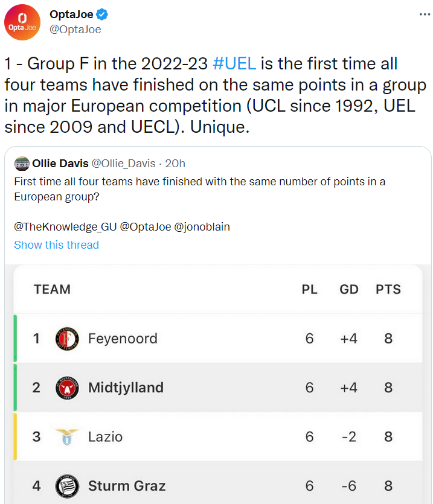Click the 20h timestamp
Screen dimensions: 433x504
point(175,163)
